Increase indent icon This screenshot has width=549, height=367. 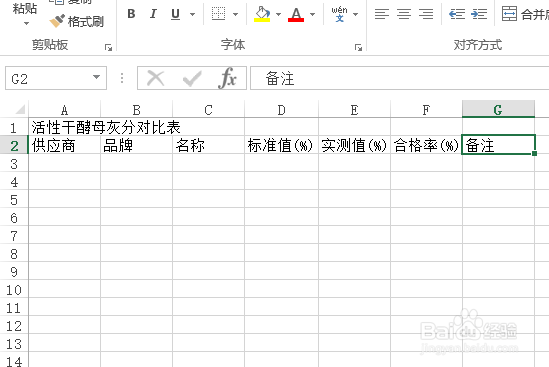(x=479, y=14)
